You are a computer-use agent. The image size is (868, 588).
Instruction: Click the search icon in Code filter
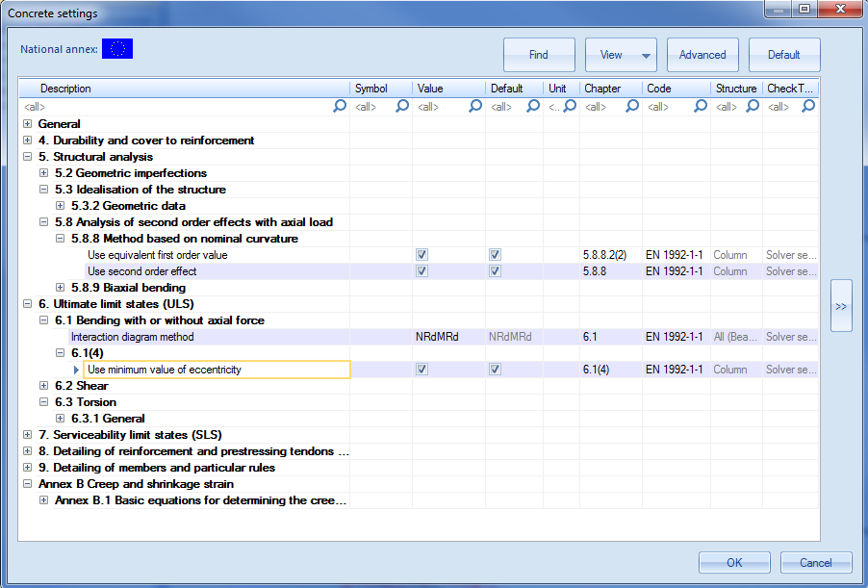[700, 107]
